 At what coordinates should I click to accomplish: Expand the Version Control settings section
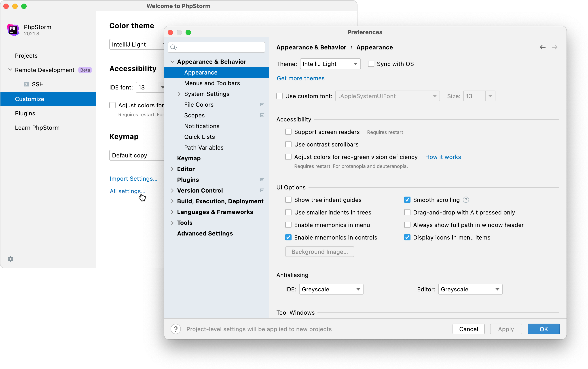tap(172, 190)
